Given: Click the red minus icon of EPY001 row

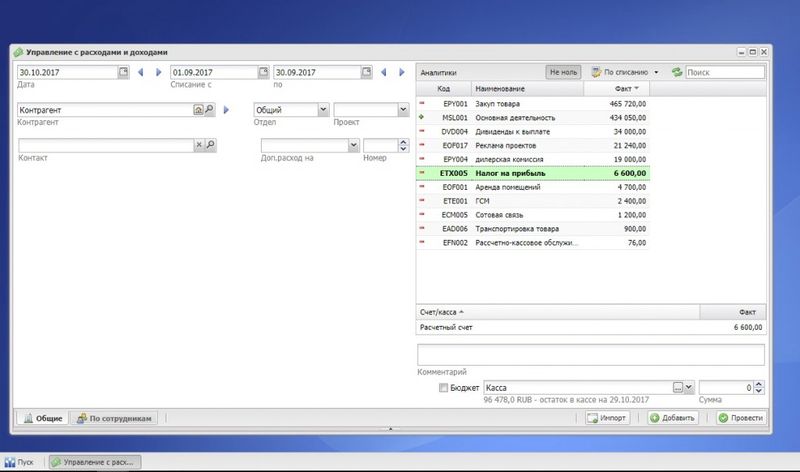Looking at the screenshot, I should point(422,103).
